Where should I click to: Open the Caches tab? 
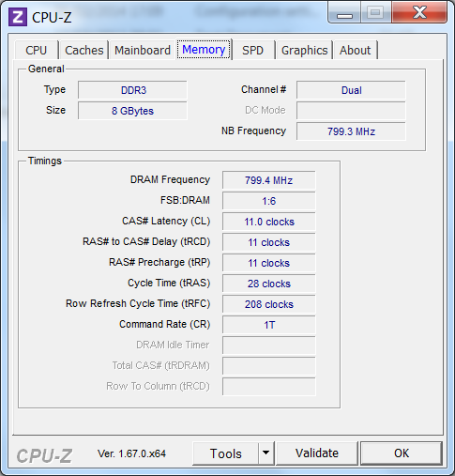coord(84,50)
